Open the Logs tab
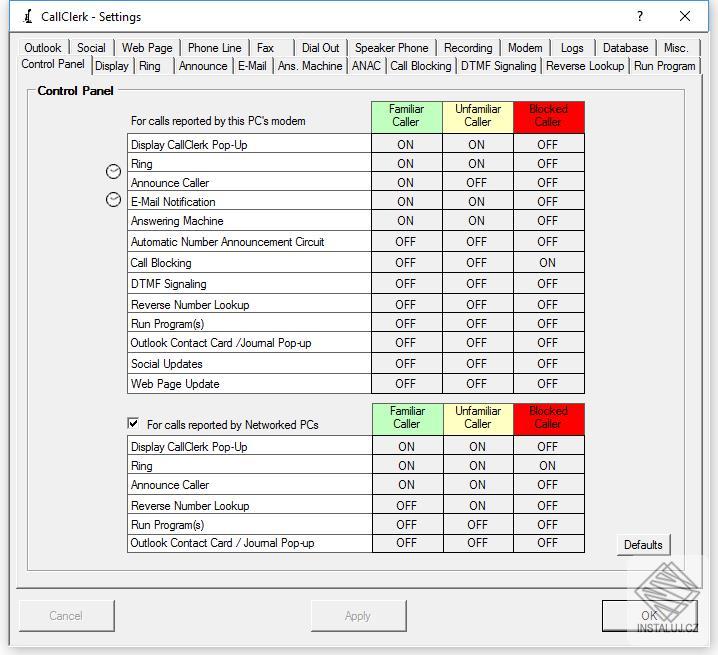 (572, 48)
